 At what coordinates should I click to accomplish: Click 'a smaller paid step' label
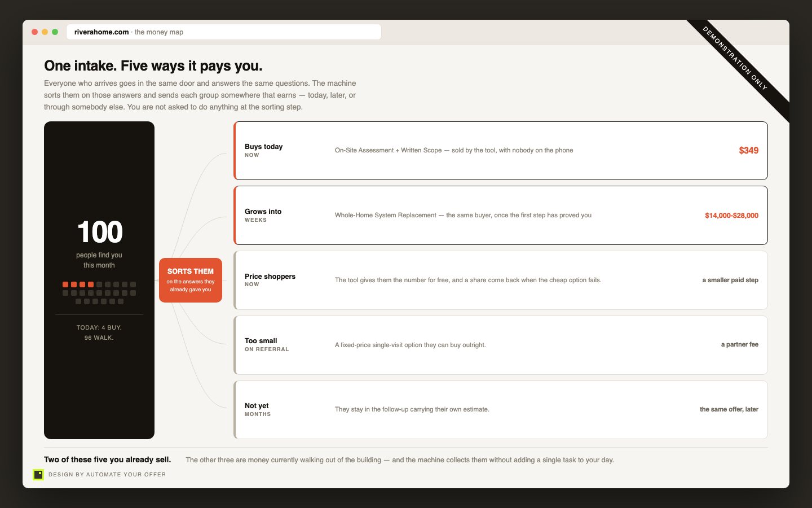[730, 280]
